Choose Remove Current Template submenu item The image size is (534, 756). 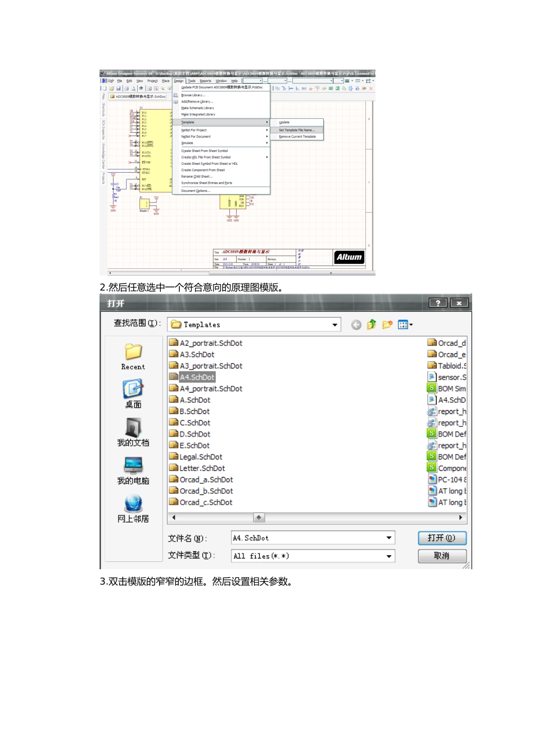pos(297,137)
